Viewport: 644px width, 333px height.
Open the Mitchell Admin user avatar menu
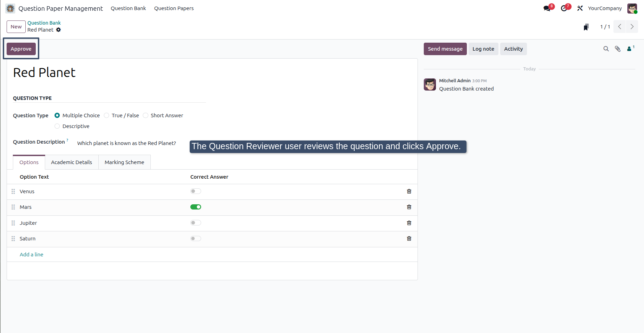[632, 8]
